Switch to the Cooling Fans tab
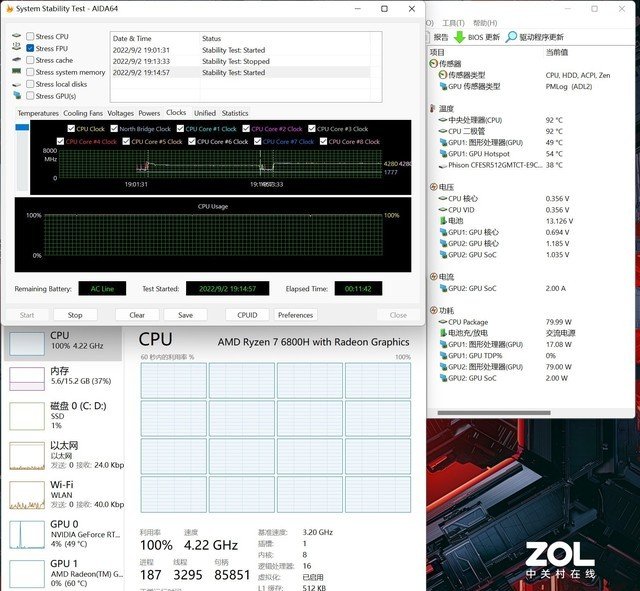Image resolution: width=640 pixels, height=591 pixels. [83, 113]
